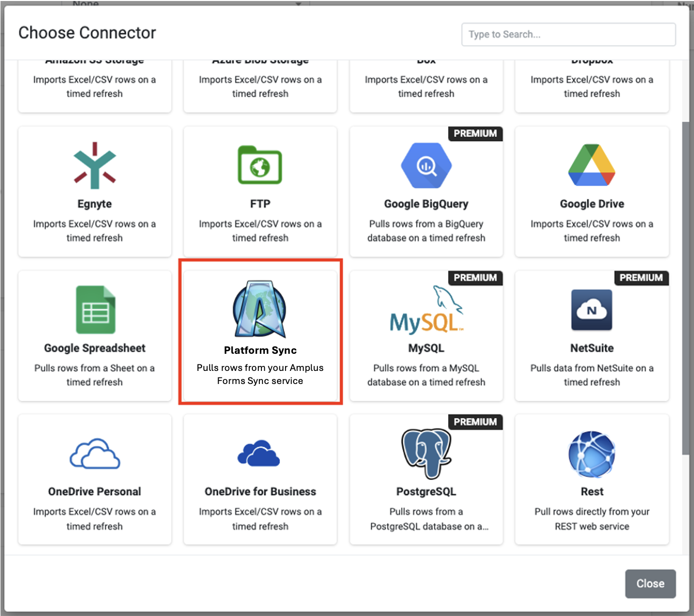Image resolution: width=694 pixels, height=616 pixels.
Task: Select the PostgreSQL elephant icon
Action: pos(426,453)
